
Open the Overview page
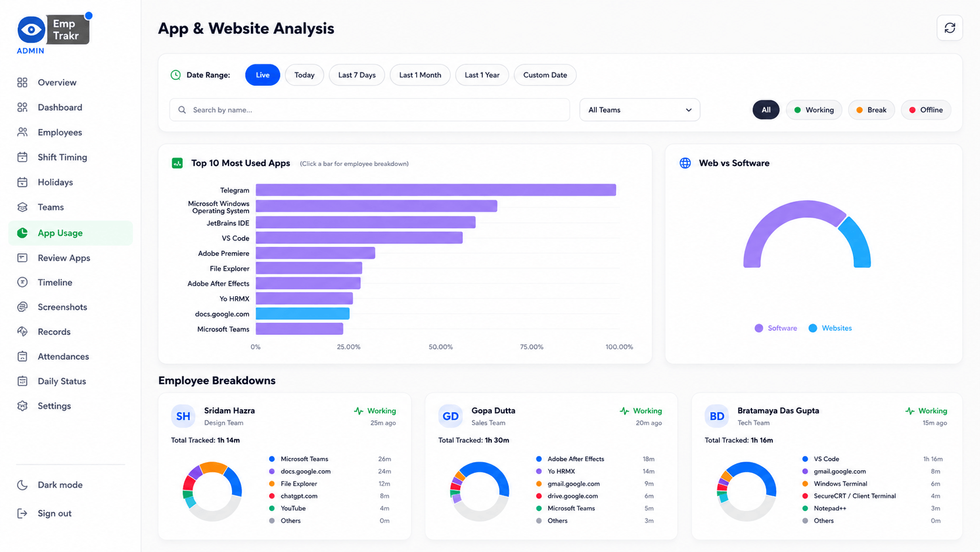point(70,83)
